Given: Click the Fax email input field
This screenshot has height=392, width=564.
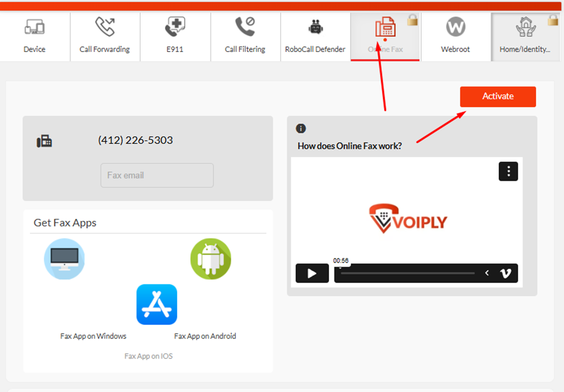Looking at the screenshot, I should pyautogui.click(x=157, y=175).
